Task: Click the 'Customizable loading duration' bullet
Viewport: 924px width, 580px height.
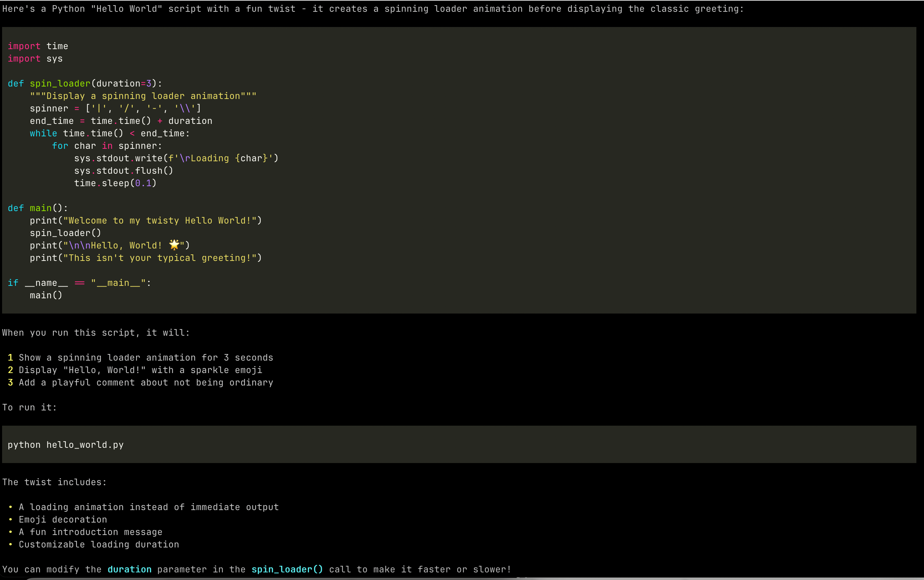Action: point(93,544)
